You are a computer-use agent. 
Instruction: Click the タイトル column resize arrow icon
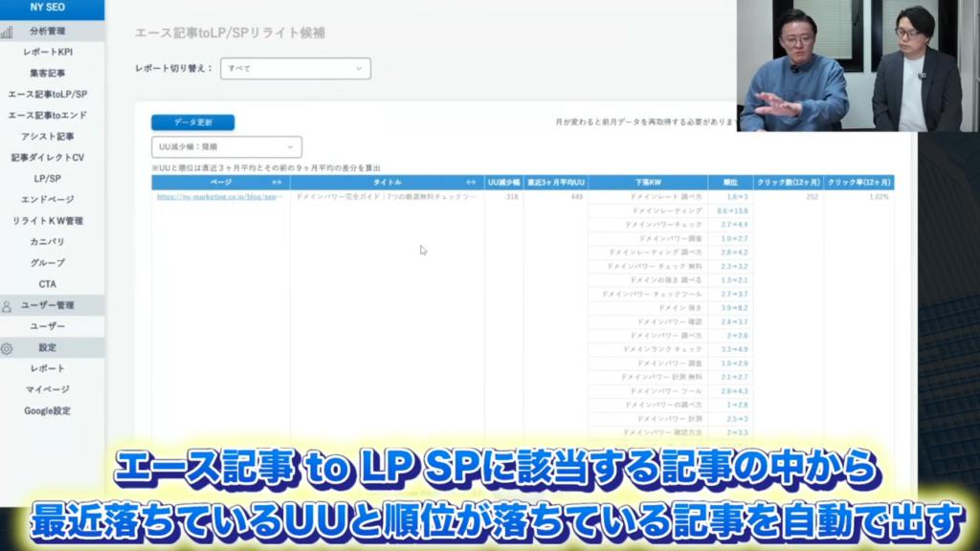471,182
